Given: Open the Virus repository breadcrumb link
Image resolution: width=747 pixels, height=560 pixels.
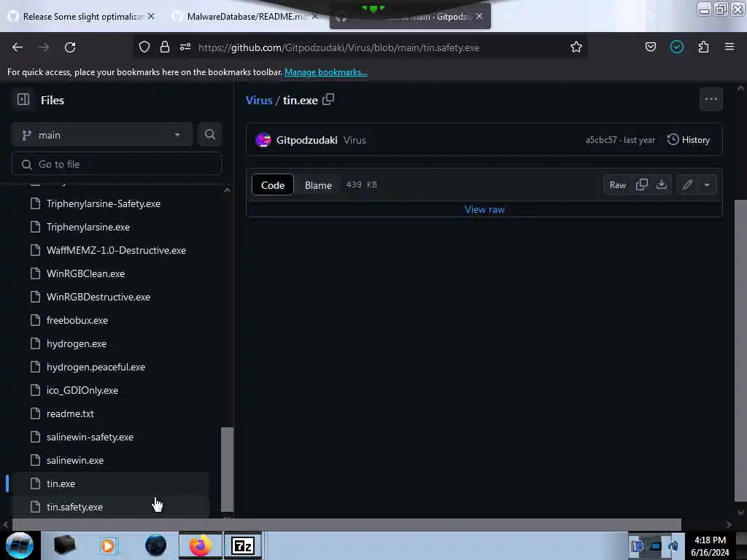Looking at the screenshot, I should point(259,100).
